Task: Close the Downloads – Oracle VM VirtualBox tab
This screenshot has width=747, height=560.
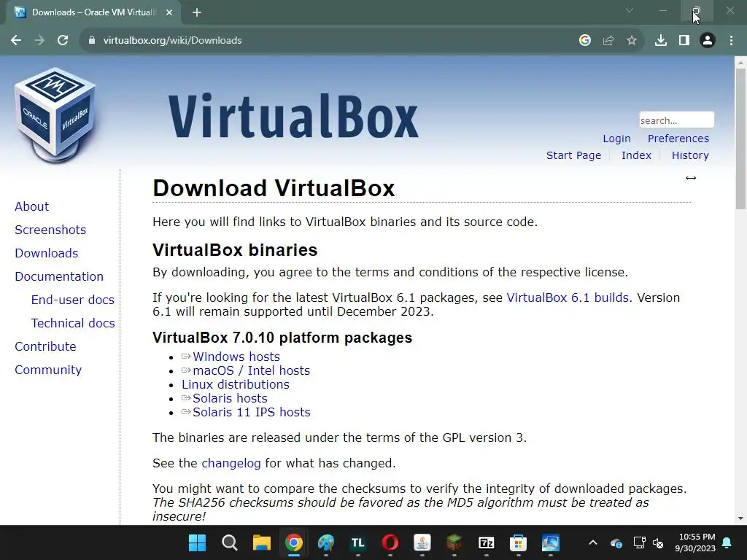Action: 169,12
